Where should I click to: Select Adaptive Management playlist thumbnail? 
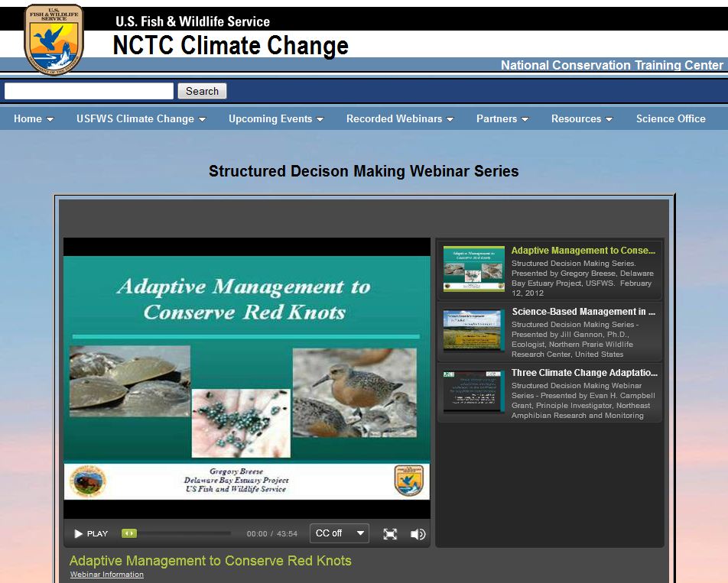474,268
